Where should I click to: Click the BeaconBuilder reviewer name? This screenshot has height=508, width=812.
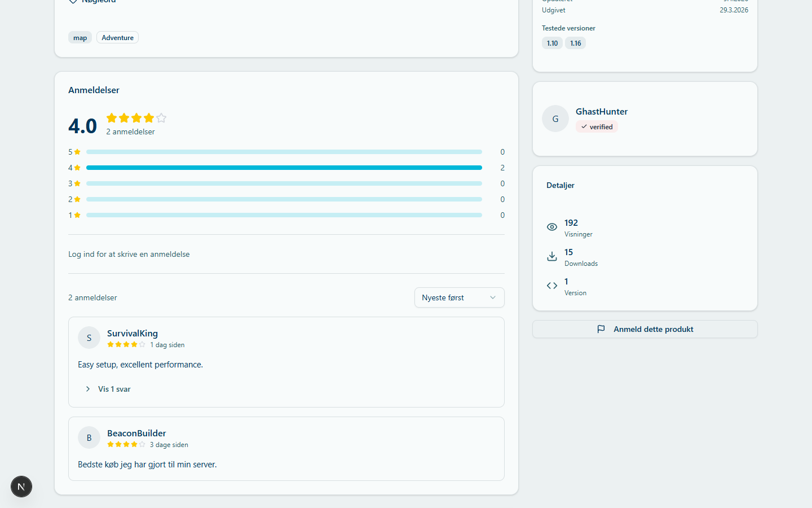(136, 433)
